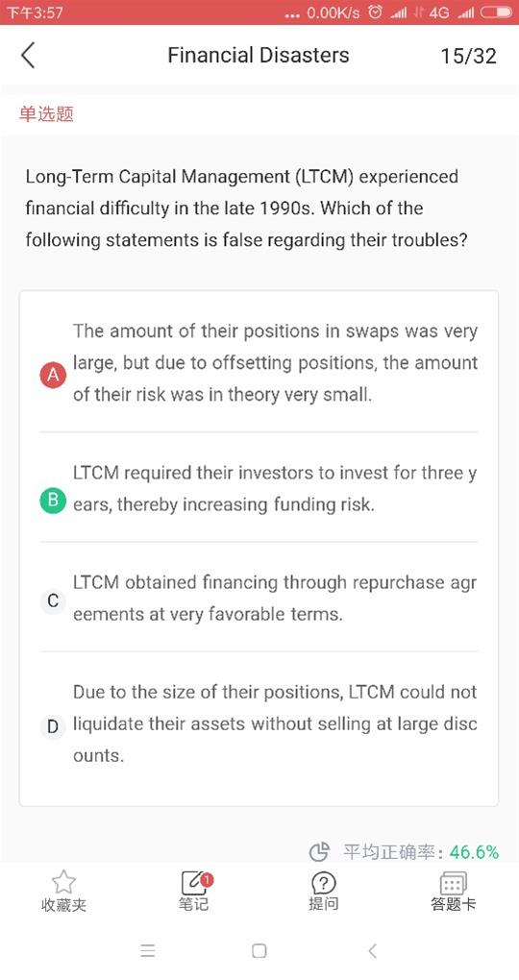The height and width of the screenshot is (980, 519).
Task: Choose the repurchase agreements answer text
Action: (x=275, y=599)
